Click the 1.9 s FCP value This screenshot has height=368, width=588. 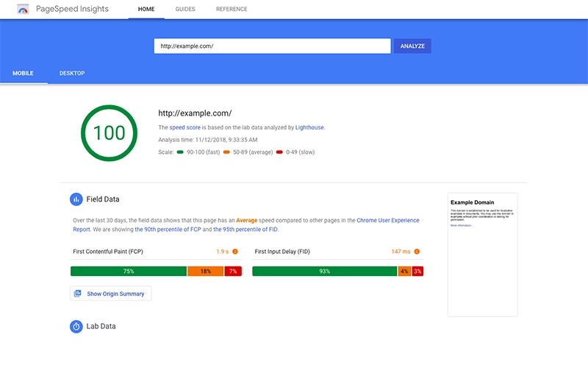coord(223,252)
